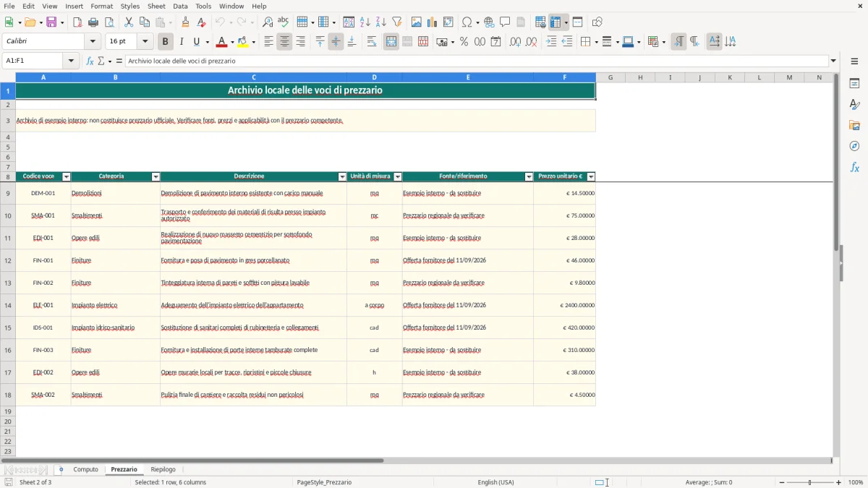Insert Chart icon in toolbar
The image size is (868, 488).
coord(433,22)
